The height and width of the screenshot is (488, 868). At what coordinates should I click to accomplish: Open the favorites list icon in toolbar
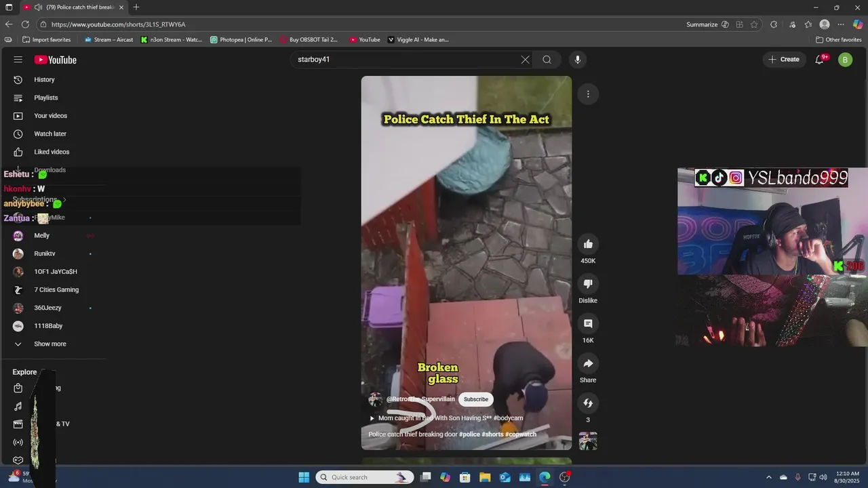point(808,24)
